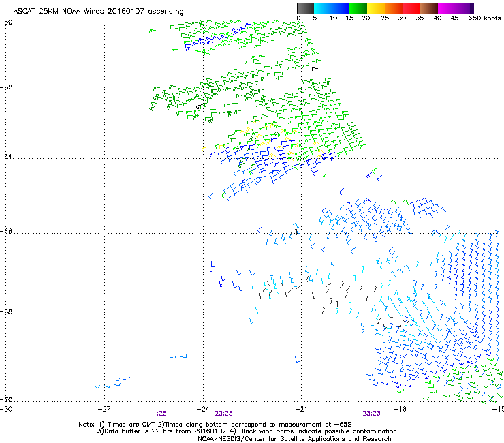Click the NOAA/NESDIS credit line

(294, 439)
